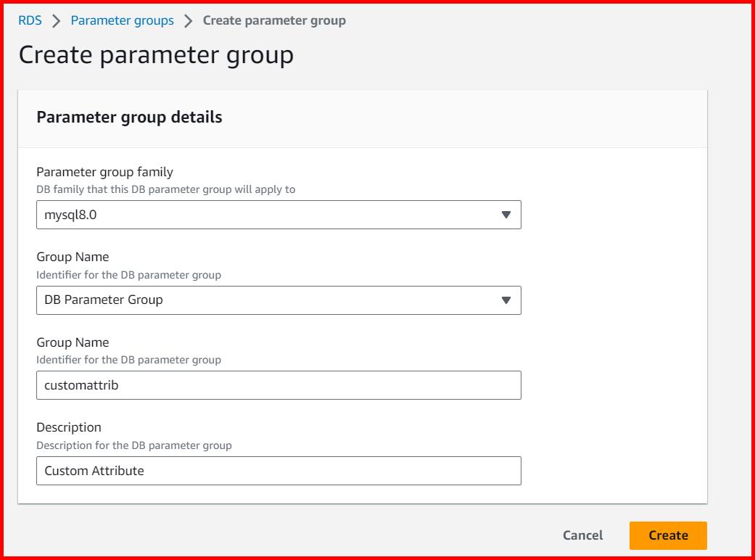
Task: Click the customattrib Group Name field
Action: coord(279,385)
